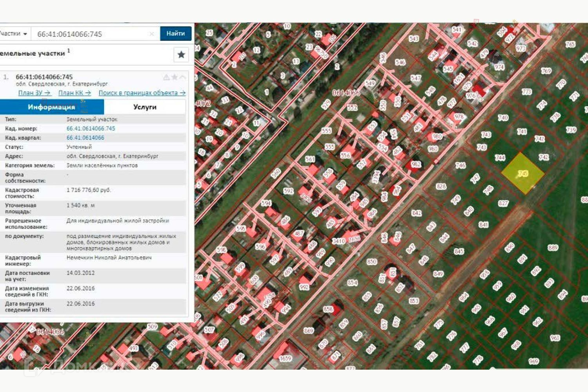588x392 pixels.
Task: Click parcel 963 on the map
Action: (x=555, y=338)
